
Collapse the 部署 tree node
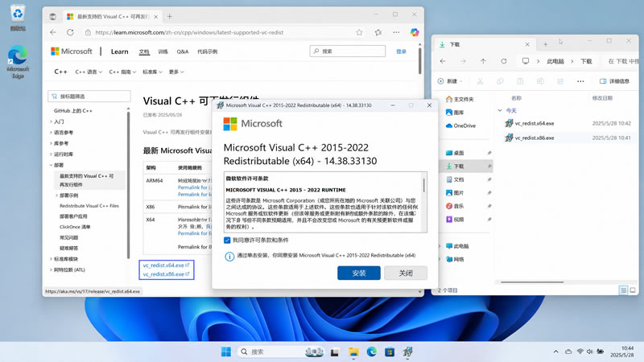click(51, 165)
